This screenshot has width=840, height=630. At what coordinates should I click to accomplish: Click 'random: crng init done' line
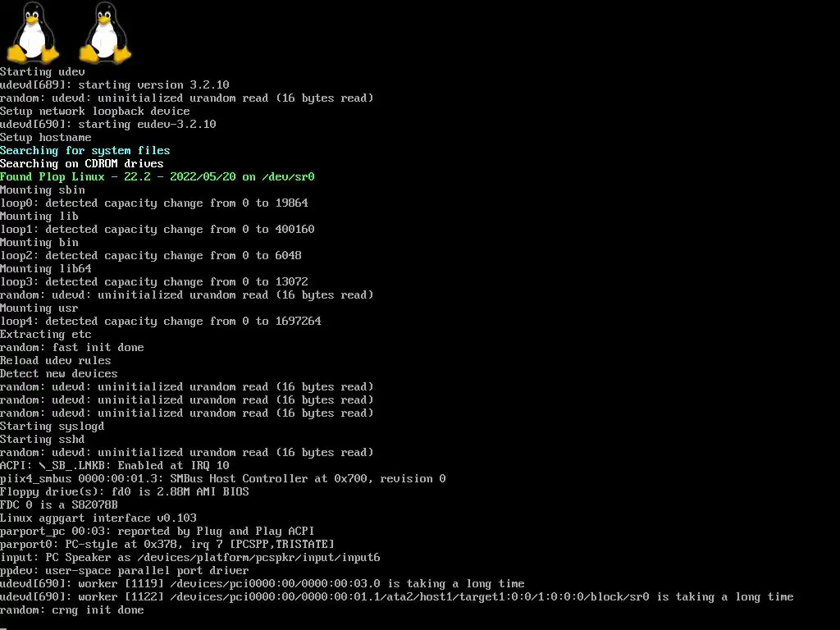(x=72, y=609)
